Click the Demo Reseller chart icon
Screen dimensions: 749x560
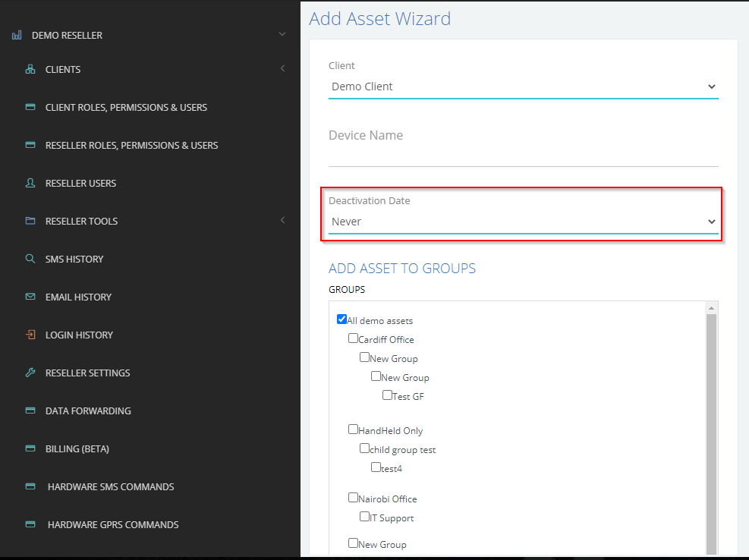coord(17,35)
